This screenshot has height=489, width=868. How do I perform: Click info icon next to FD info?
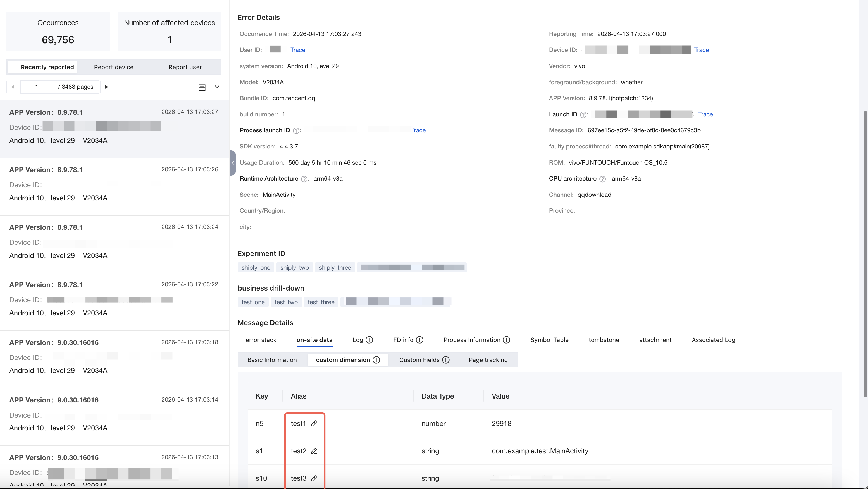pyautogui.click(x=419, y=340)
